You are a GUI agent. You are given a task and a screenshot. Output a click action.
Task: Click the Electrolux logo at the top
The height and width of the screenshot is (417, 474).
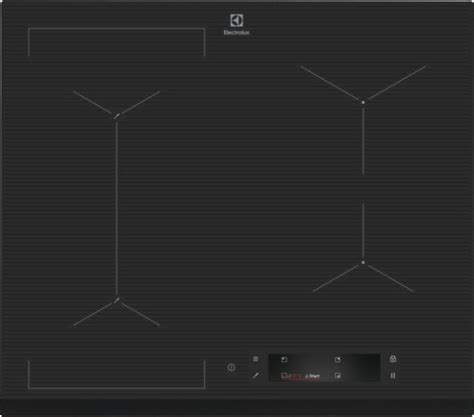click(236, 25)
